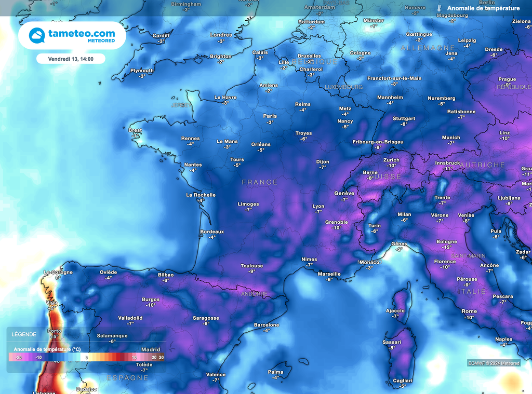Click the Marseille city label
The height and width of the screenshot is (394, 532).
click(329, 274)
